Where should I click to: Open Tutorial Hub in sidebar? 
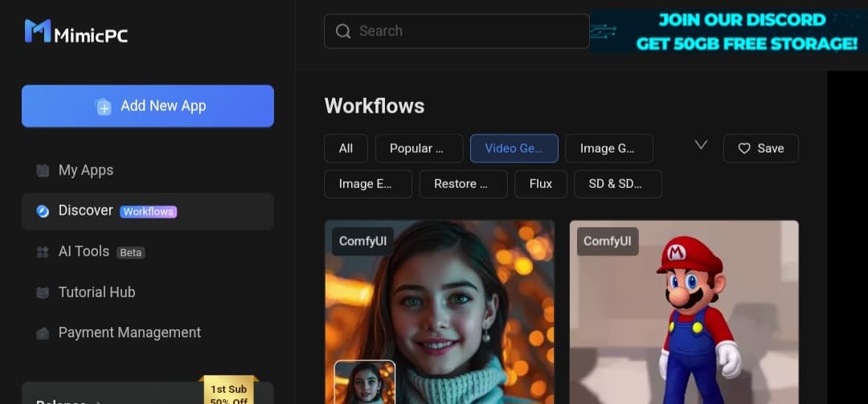pos(148,292)
